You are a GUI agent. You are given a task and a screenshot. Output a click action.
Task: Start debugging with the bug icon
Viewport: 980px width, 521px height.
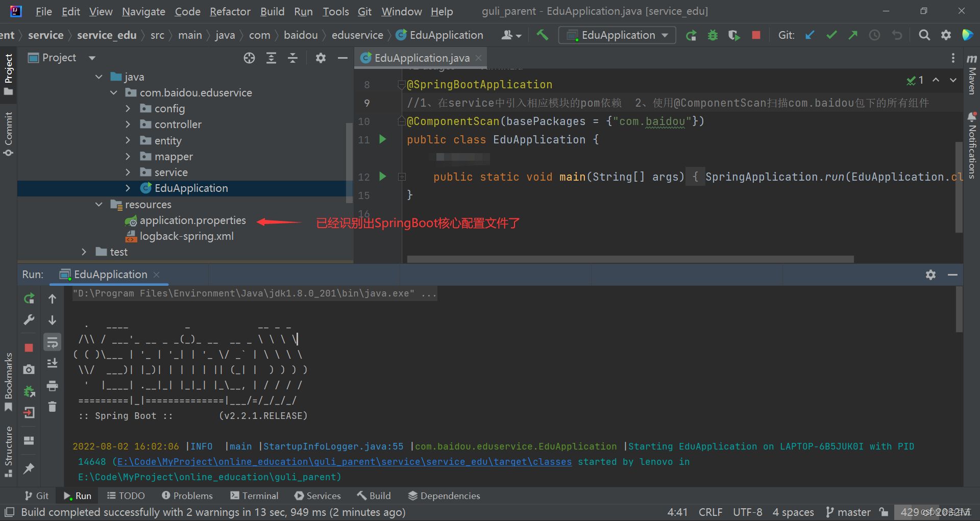[713, 35]
